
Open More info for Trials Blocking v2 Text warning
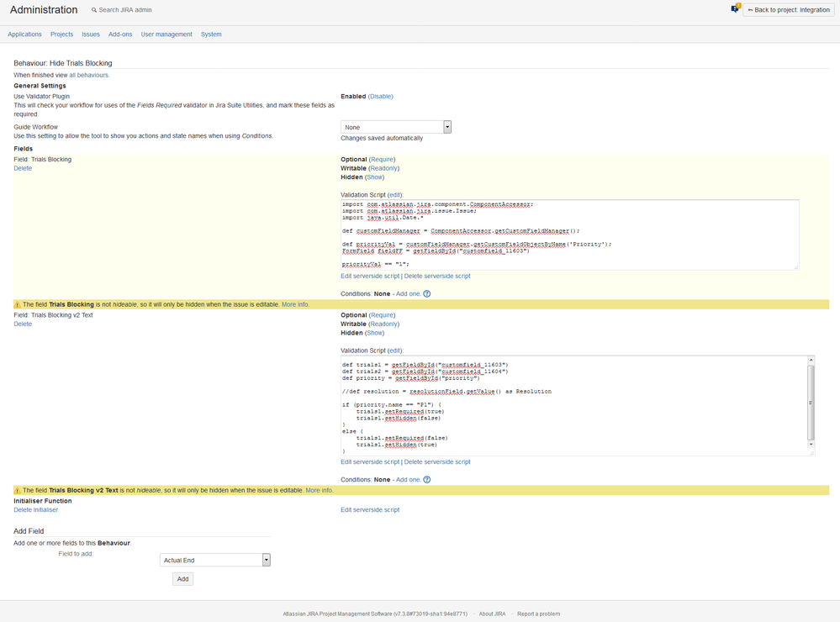click(319, 490)
